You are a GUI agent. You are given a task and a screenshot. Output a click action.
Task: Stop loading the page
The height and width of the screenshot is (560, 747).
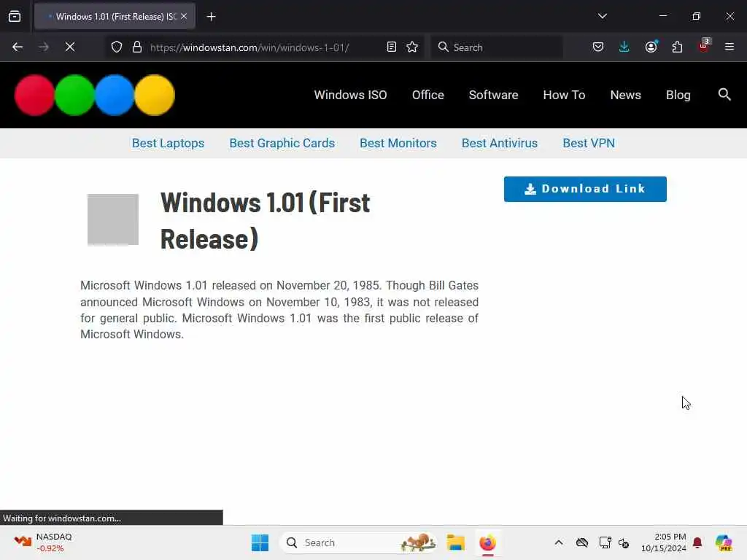70,47
